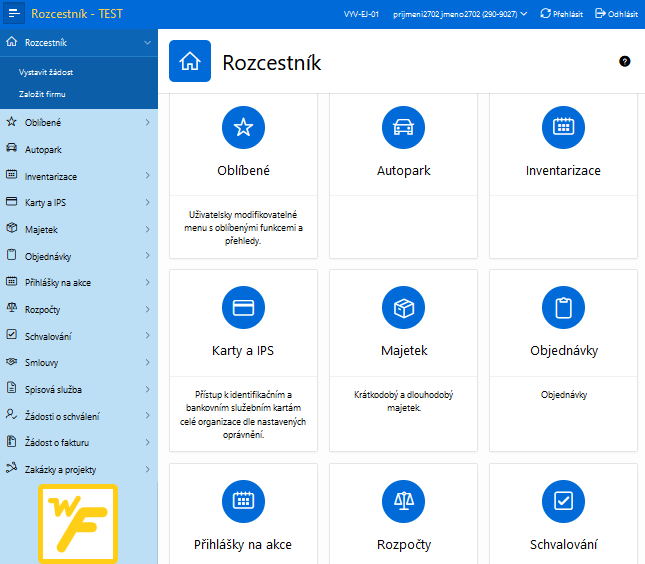The width and height of the screenshot is (645, 564).
Task: Click the Uživatelsky modifikovatelné menu description text
Action: coord(243,227)
